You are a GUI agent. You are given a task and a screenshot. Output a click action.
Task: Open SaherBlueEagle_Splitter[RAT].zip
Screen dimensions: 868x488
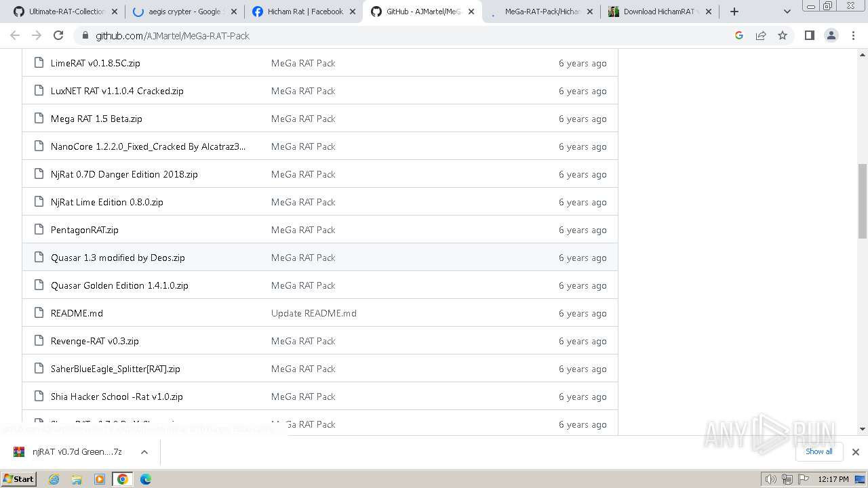[x=115, y=369]
